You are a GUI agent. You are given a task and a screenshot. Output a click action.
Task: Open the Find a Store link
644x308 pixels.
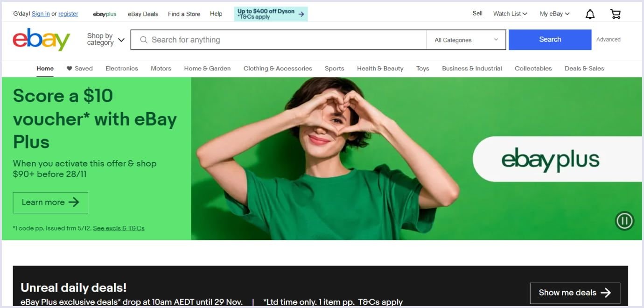tap(184, 14)
